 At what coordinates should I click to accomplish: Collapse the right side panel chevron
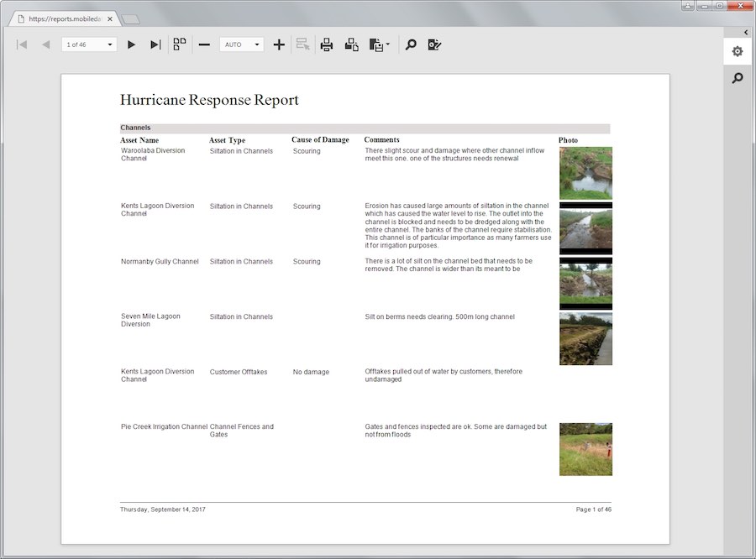(x=746, y=32)
